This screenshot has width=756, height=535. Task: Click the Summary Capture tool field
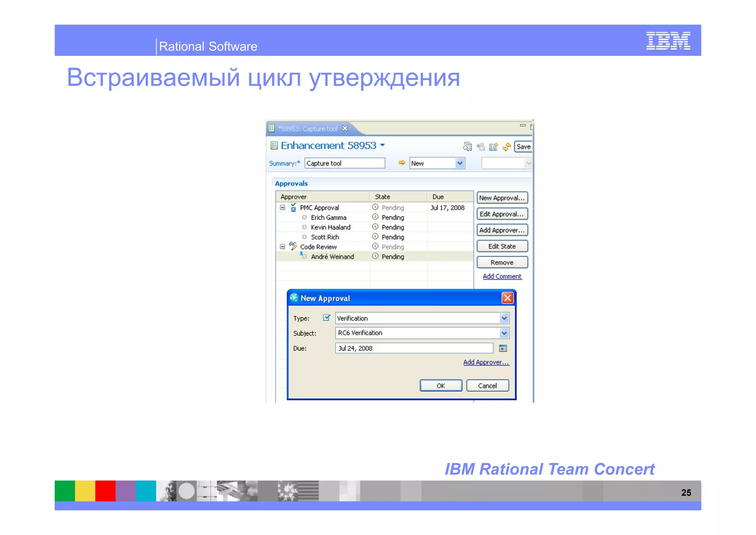(x=345, y=163)
